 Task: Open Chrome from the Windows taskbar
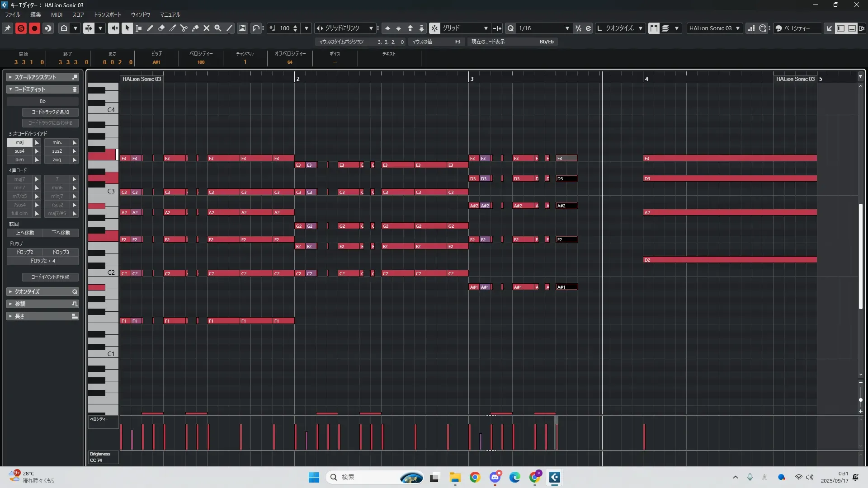click(x=475, y=477)
